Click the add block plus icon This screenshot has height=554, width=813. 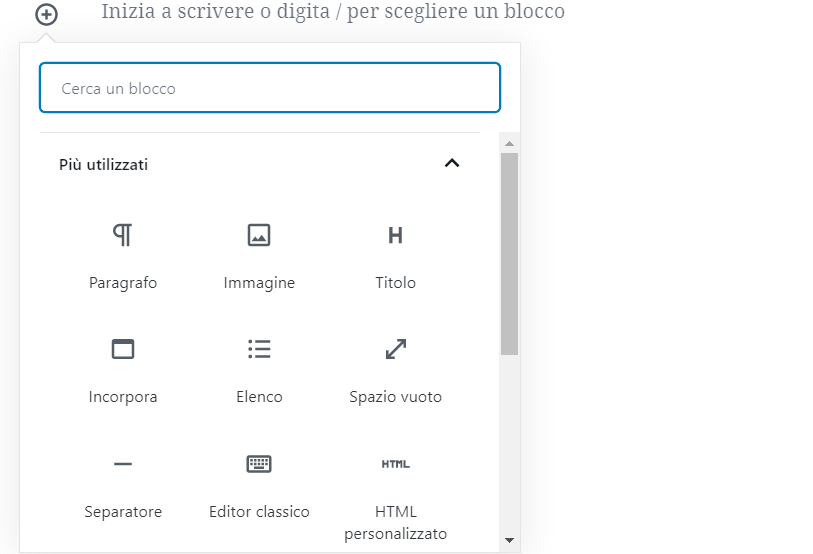coord(46,14)
